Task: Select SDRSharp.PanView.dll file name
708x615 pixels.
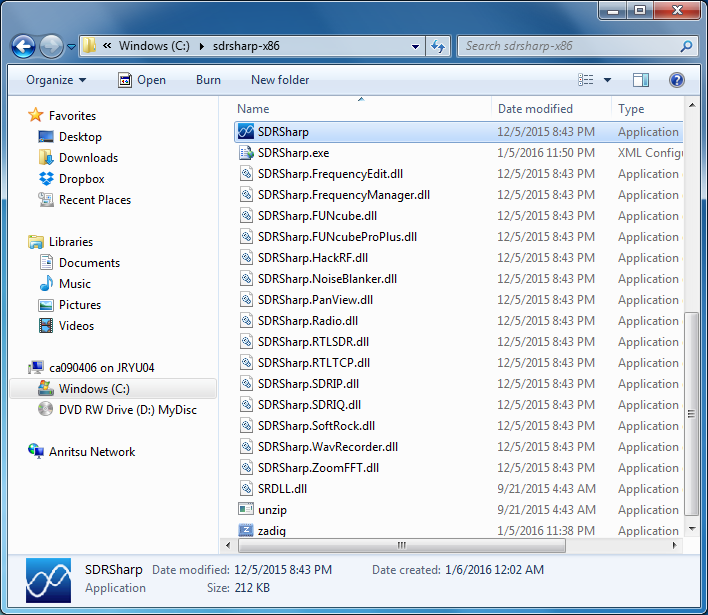Action: (x=315, y=300)
